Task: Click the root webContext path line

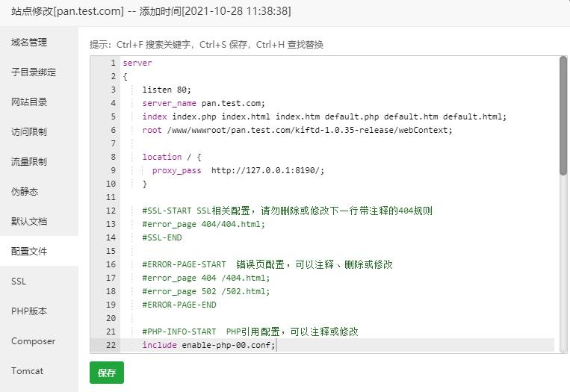Action: pos(297,130)
